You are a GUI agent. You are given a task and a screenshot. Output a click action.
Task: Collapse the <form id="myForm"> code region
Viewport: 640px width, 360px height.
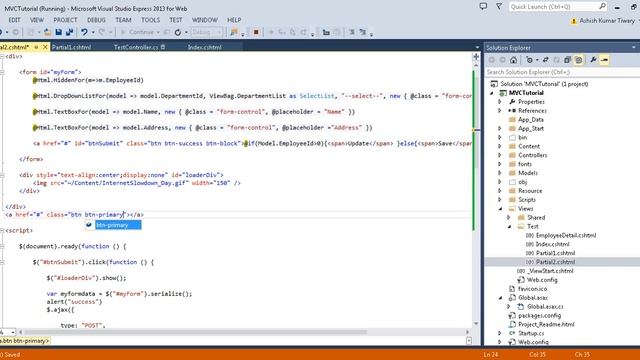point(2,72)
